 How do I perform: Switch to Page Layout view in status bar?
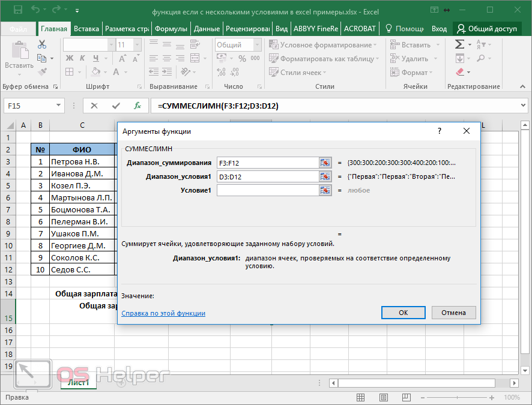[382, 397]
